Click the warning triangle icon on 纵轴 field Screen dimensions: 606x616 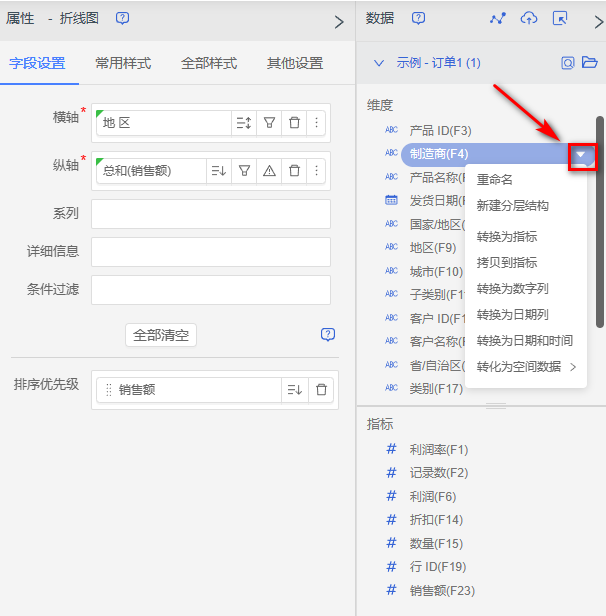(x=269, y=171)
